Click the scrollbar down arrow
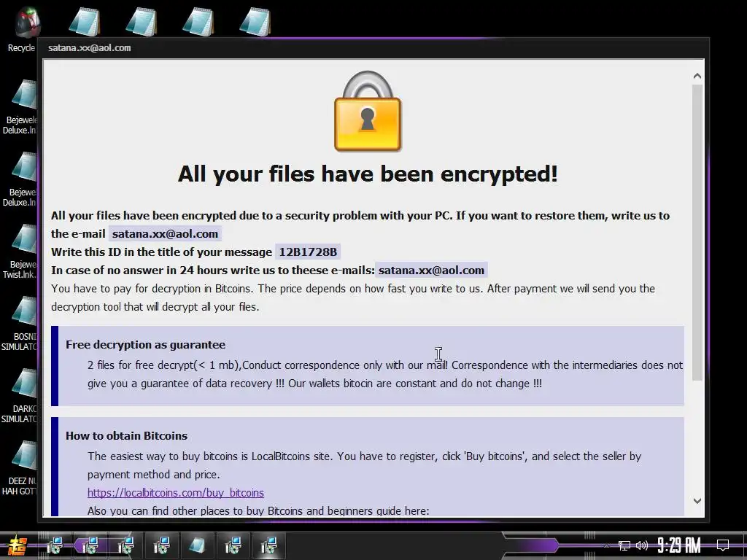 [x=697, y=500]
